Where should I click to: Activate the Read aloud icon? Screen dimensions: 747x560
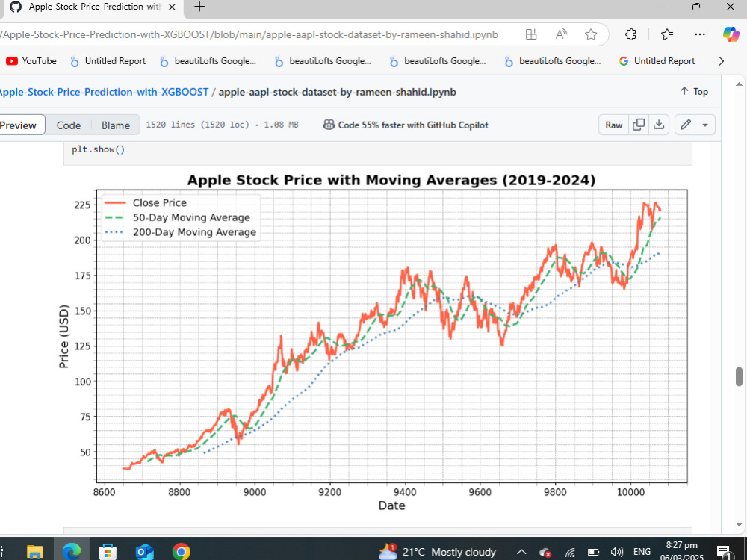click(561, 34)
